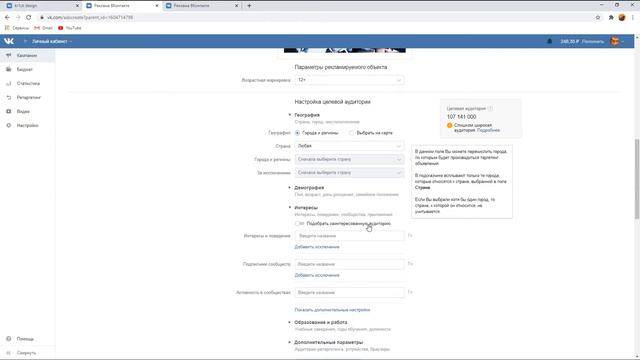Click the page vertical scrollbar thumb

(637, 179)
